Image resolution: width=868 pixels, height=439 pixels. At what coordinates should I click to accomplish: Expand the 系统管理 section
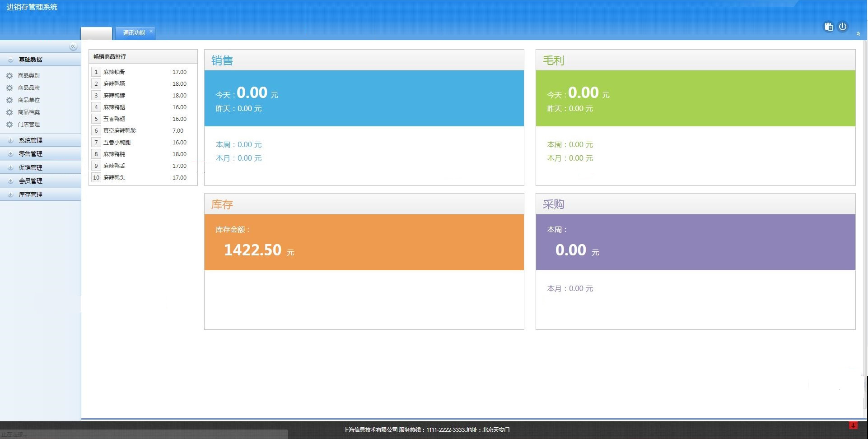click(10, 141)
